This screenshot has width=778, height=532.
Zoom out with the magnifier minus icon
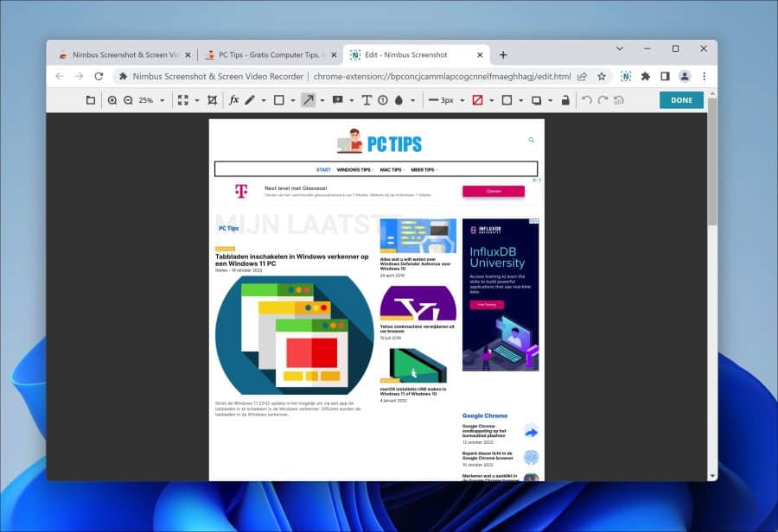coord(128,100)
